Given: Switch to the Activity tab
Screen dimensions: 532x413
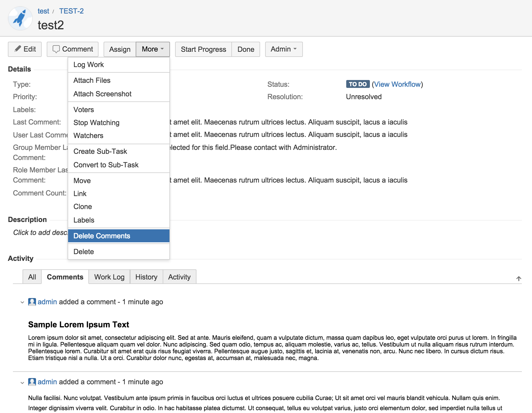Looking at the screenshot, I should [x=179, y=277].
